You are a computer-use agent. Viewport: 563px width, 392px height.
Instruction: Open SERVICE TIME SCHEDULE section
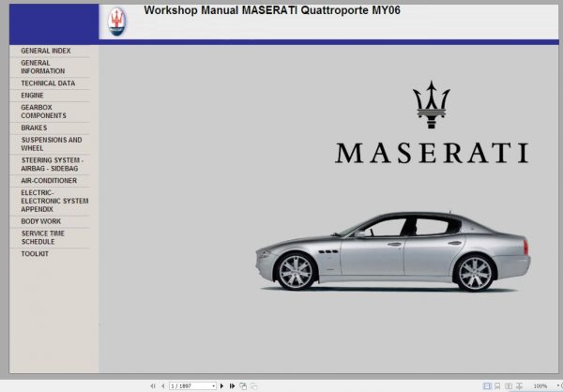pos(43,237)
